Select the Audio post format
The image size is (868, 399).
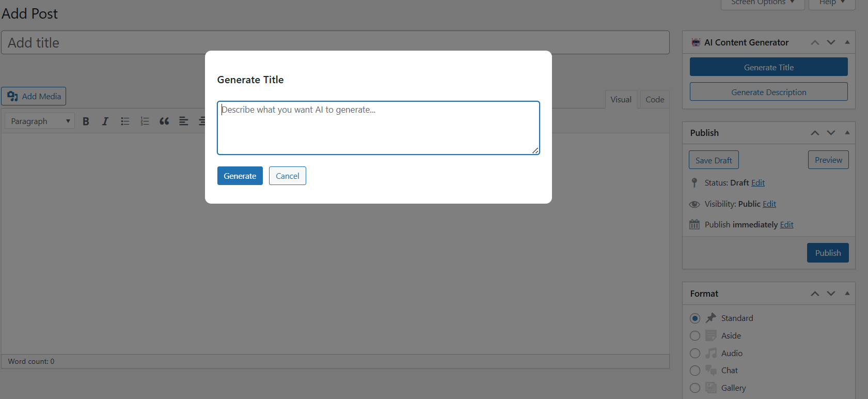pyautogui.click(x=695, y=354)
